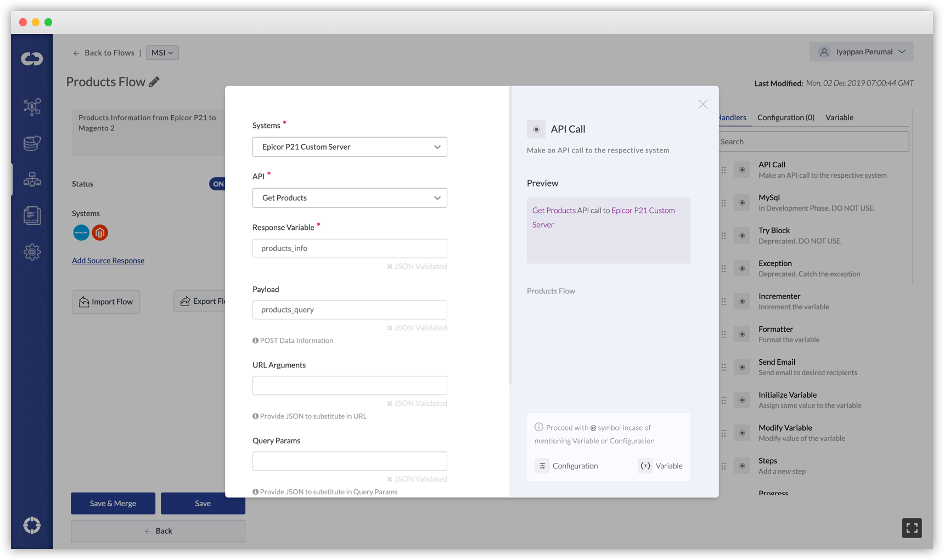Open the API Get Products dropdown
The image size is (944, 560).
pyautogui.click(x=350, y=198)
